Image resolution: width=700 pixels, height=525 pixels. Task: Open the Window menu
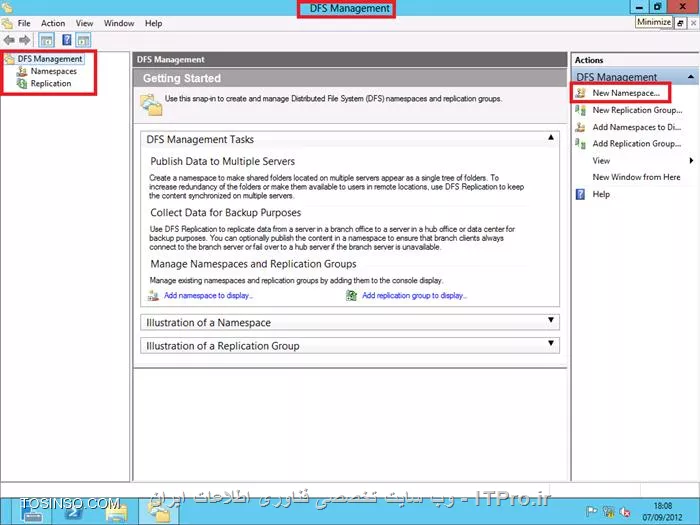[119, 23]
